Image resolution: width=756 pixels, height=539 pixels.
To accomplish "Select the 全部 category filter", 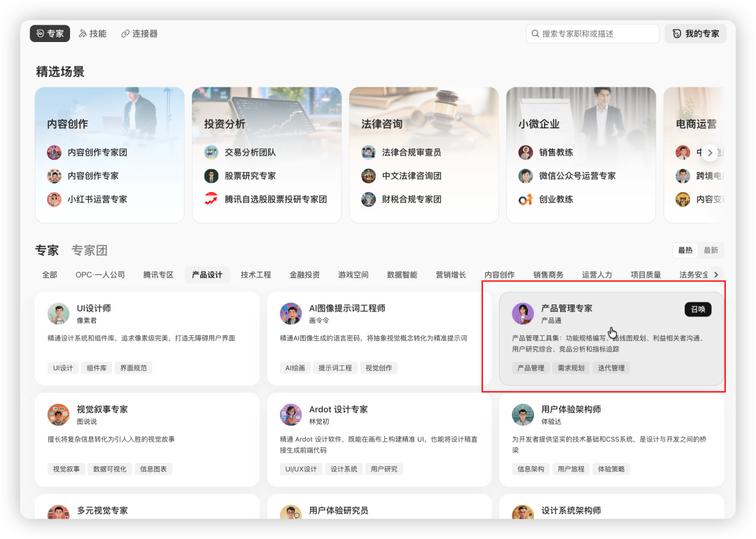I will click(x=50, y=275).
